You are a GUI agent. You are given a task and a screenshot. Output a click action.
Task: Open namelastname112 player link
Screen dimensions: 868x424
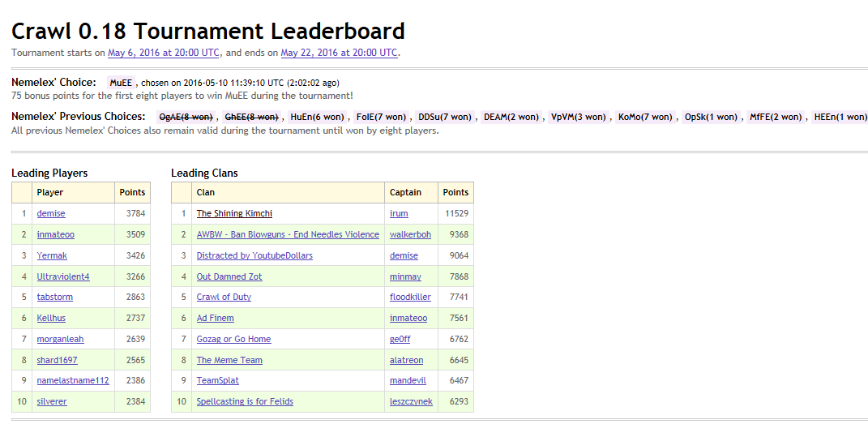coord(73,380)
